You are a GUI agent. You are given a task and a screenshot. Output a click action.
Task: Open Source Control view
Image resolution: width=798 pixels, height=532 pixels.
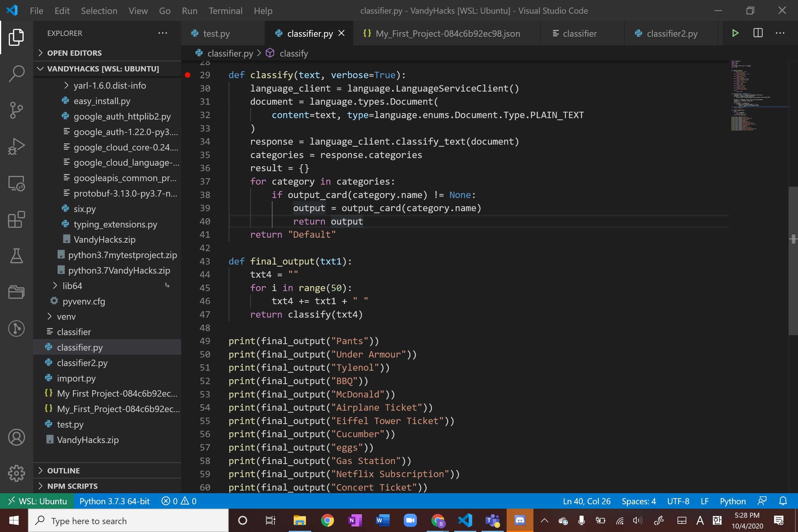[x=16, y=110]
